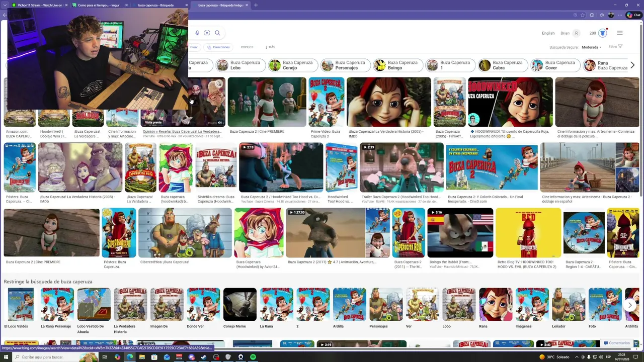Open Task View from the taskbar
This screenshot has width=644, height=362.
point(105,357)
